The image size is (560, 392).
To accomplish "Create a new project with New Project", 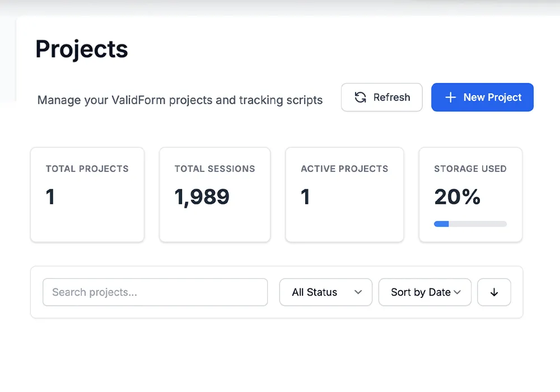I will click(482, 97).
